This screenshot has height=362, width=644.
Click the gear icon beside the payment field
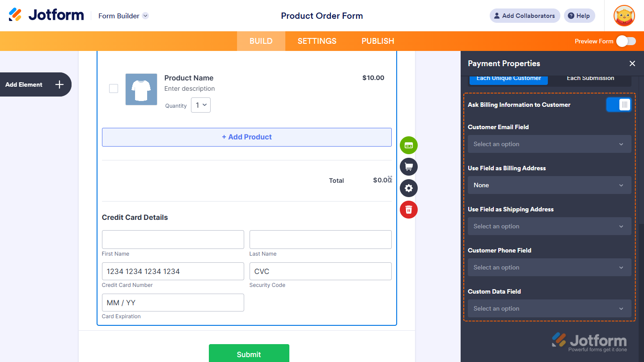tap(408, 188)
